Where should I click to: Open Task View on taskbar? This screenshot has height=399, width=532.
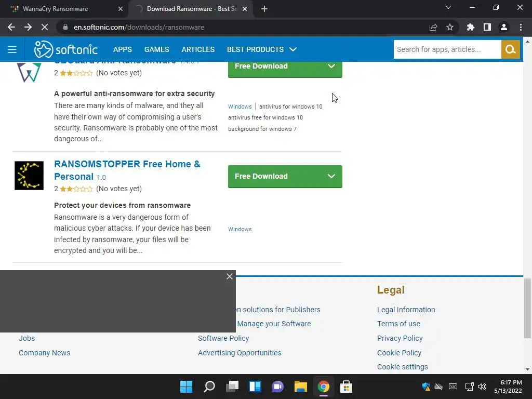(x=232, y=387)
